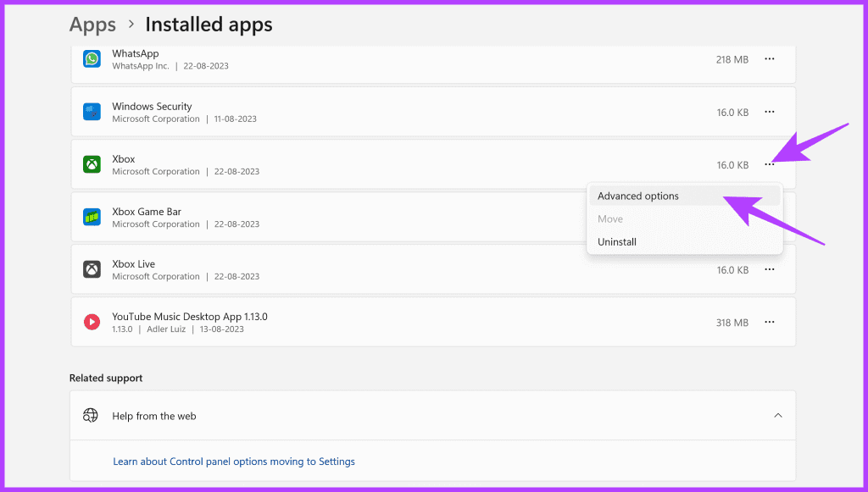868x492 pixels.
Task: Click the Windows Security app name
Action: [x=152, y=106]
